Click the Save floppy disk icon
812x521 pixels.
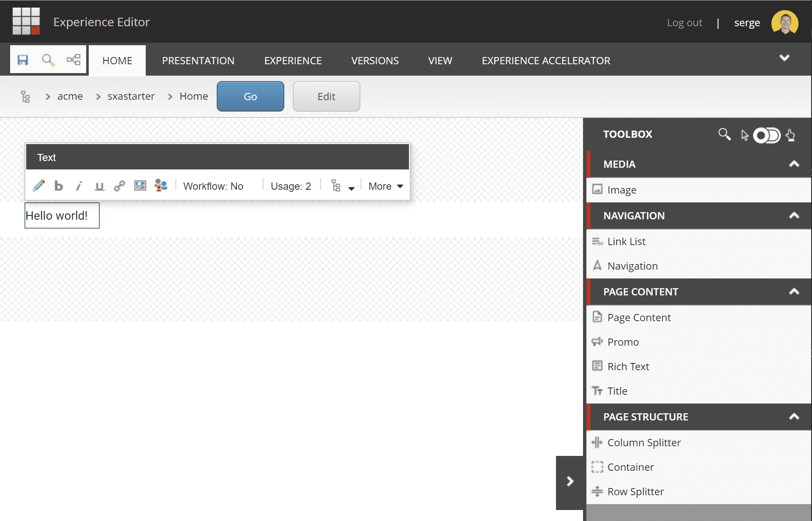pos(23,60)
